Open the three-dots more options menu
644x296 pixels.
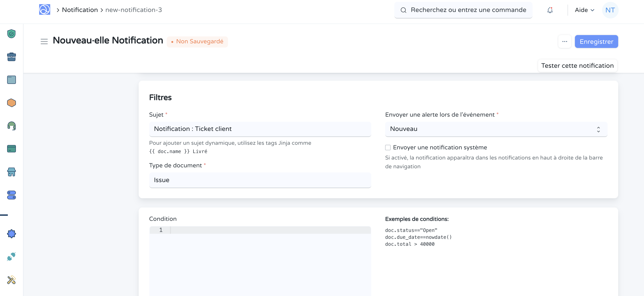[x=565, y=41]
